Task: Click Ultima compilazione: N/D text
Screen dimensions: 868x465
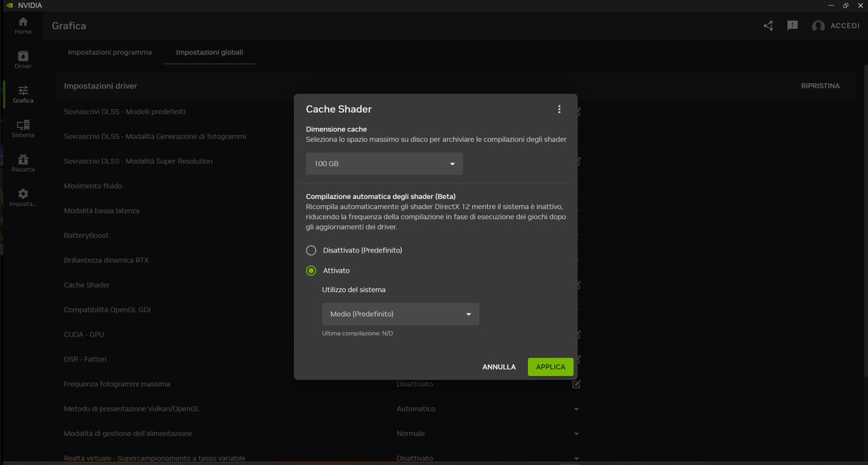Action: coord(357,333)
